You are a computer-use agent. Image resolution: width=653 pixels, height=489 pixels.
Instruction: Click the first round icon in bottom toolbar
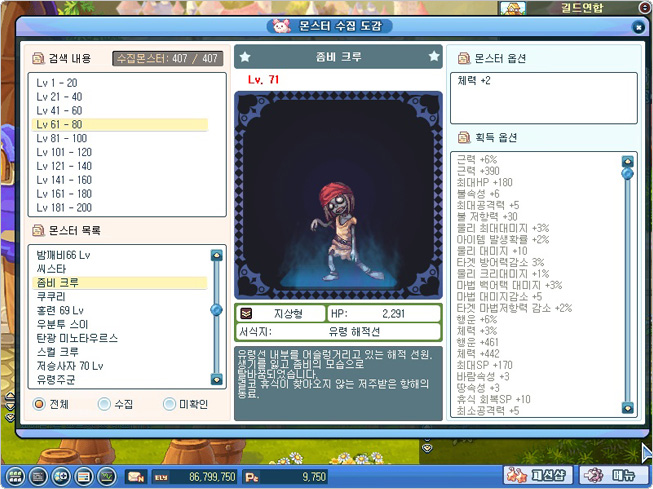point(12,476)
